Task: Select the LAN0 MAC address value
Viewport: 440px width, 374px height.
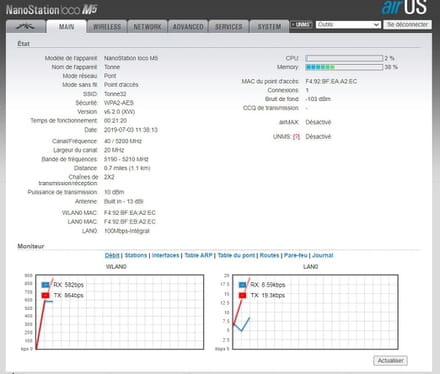Action: pos(130,222)
